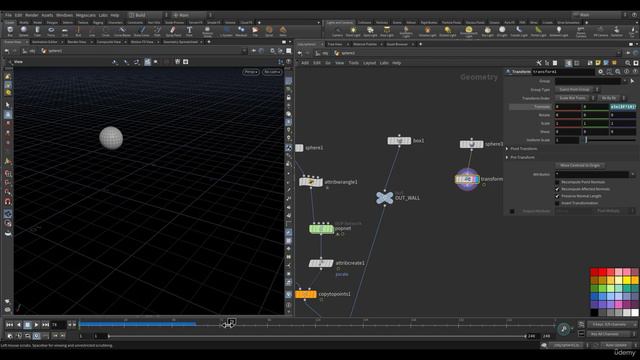Click the parameter pane help icon

point(635,72)
